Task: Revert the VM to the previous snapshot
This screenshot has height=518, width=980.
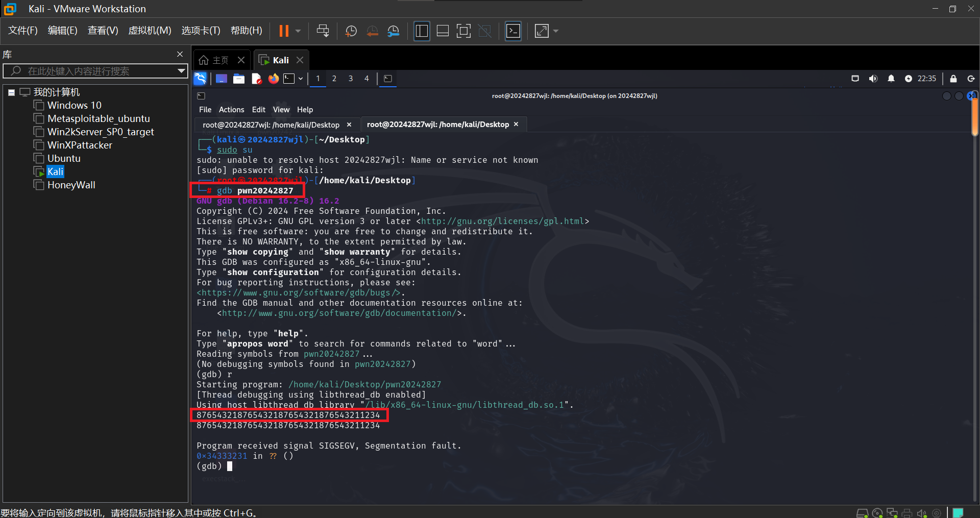Action: click(373, 31)
